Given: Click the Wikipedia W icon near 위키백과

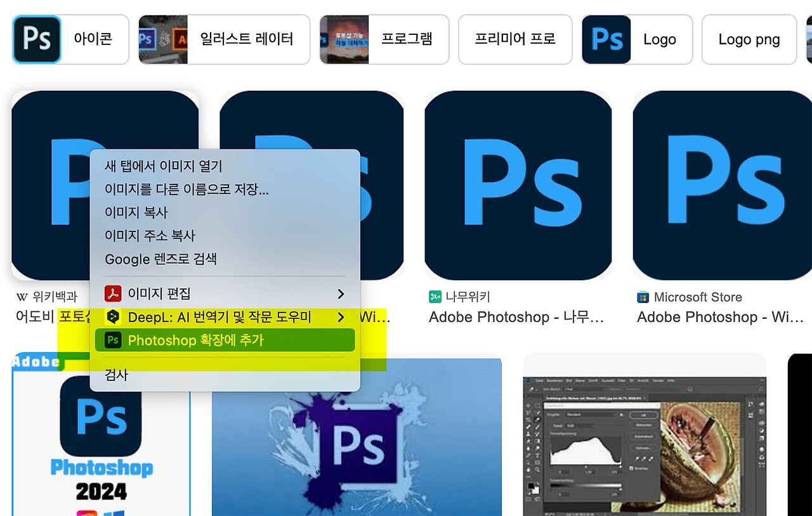Looking at the screenshot, I should (21, 297).
